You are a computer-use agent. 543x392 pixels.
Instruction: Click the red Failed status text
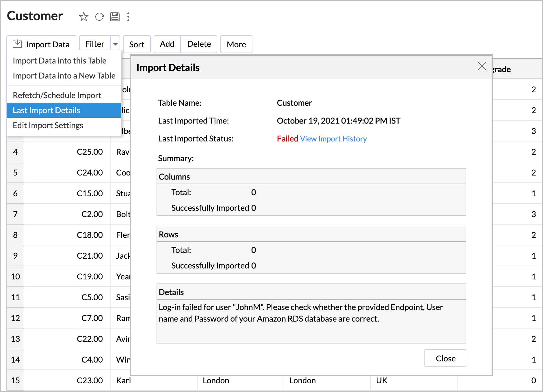pos(287,139)
